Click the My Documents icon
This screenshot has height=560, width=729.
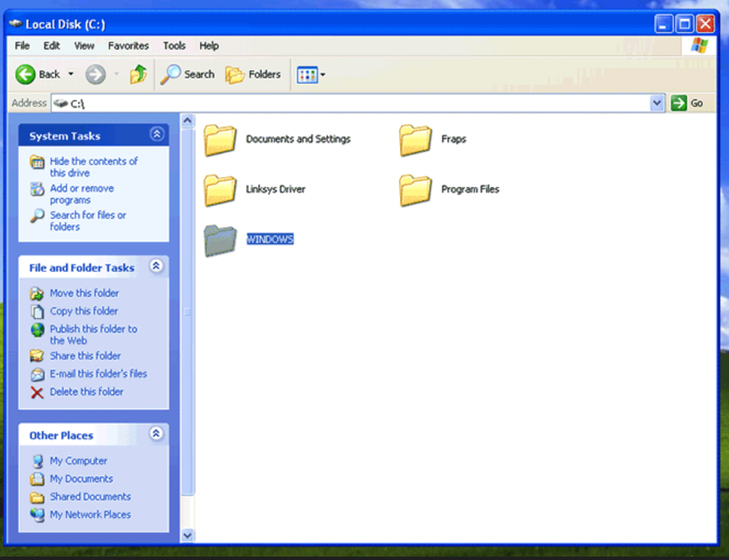coord(37,479)
